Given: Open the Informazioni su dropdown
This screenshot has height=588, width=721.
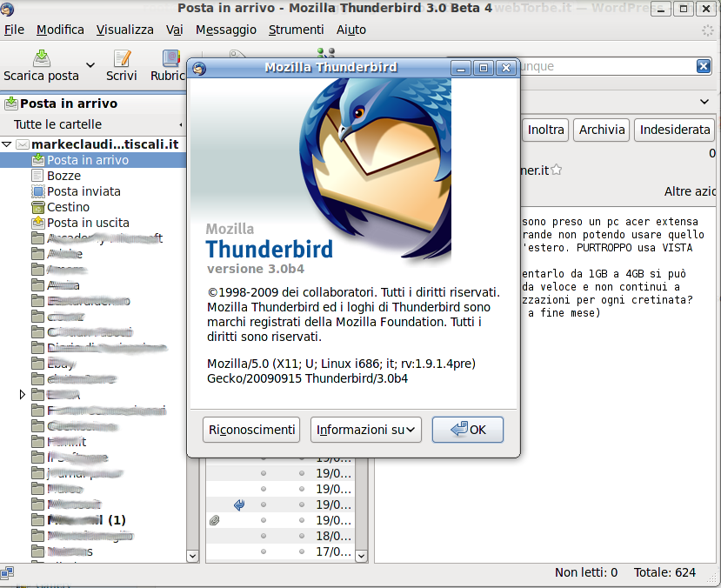Looking at the screenshot, I should [x=365, y=430].
